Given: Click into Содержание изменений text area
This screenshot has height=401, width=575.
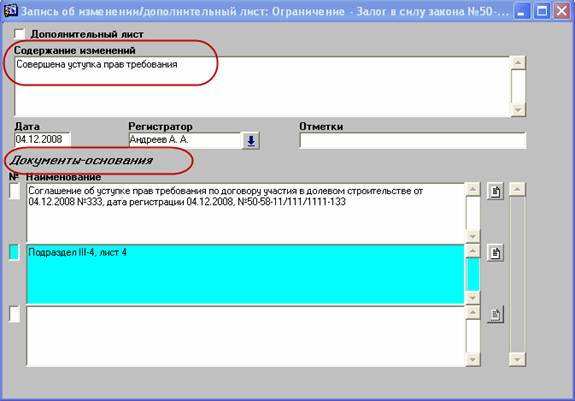Looking at the screenshot, I should pyautogui.click(x=262, y=87).
